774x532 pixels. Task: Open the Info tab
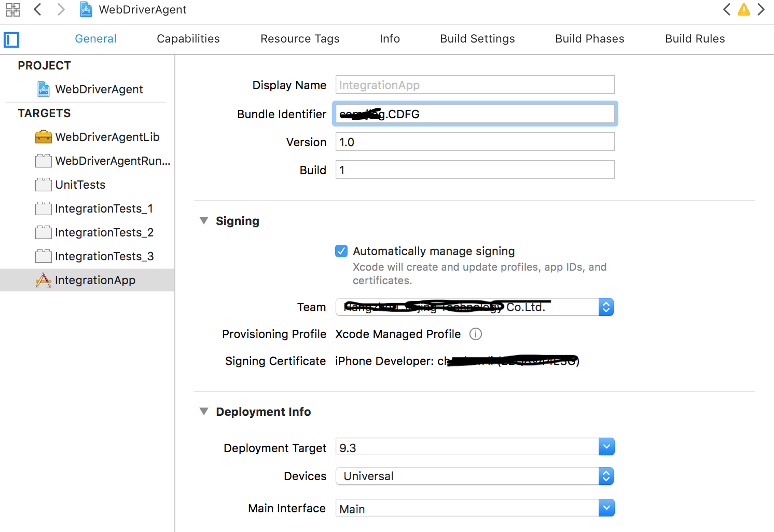390,39
